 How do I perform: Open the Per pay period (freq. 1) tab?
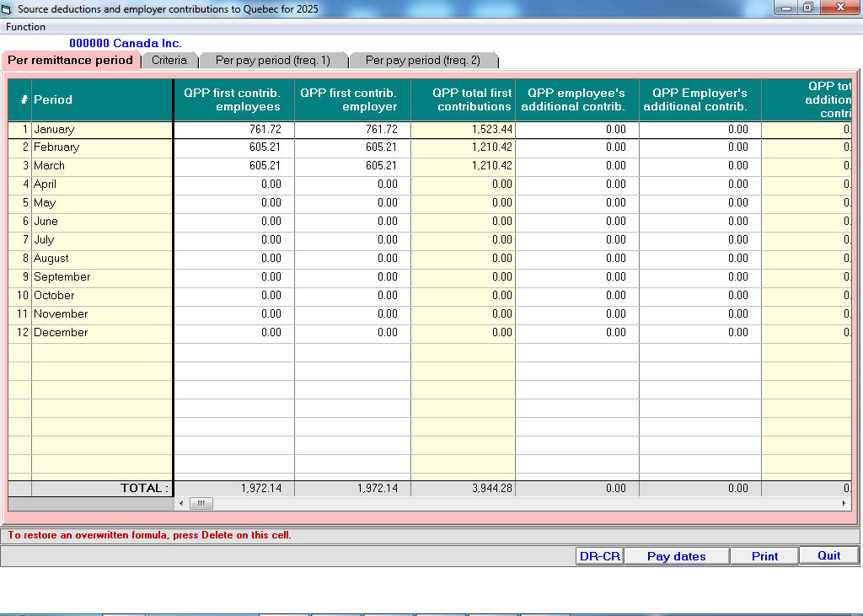272,60
